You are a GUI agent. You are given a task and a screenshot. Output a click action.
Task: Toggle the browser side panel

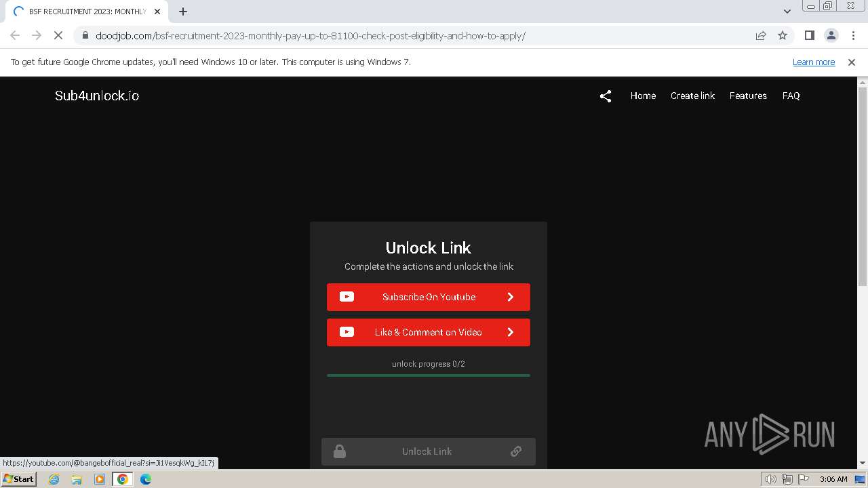[x=809, y=35]
